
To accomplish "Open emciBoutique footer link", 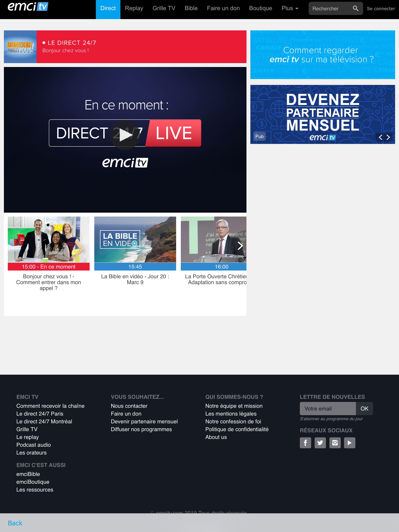I will point(33,482).
